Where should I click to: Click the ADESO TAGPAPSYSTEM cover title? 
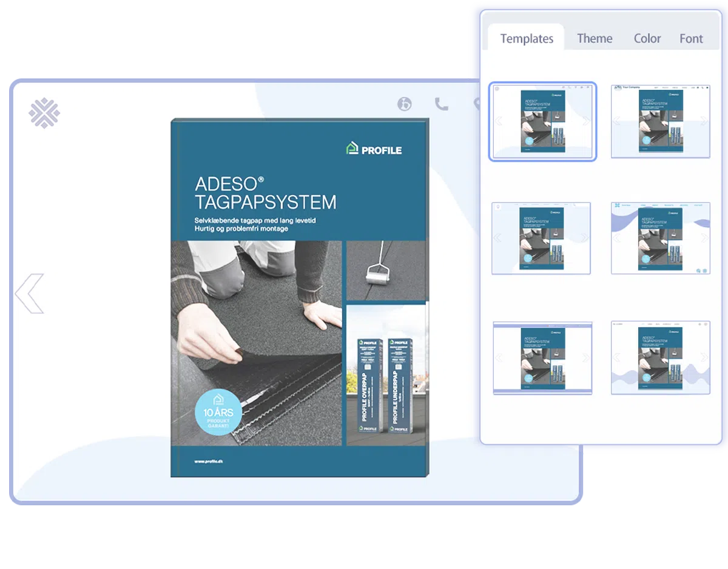pyautogui.click(x=265, y=193)
